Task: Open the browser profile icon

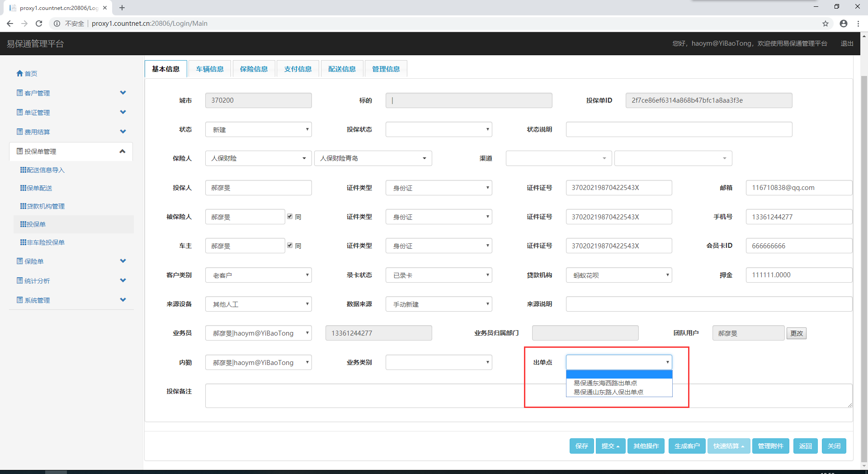Action: [844, 24]
